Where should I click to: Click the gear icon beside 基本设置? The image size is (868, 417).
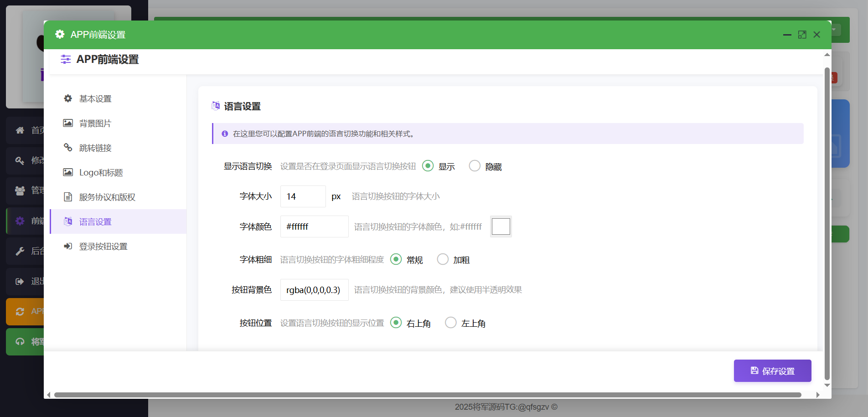pyautogui.click(x=68, y=98)
